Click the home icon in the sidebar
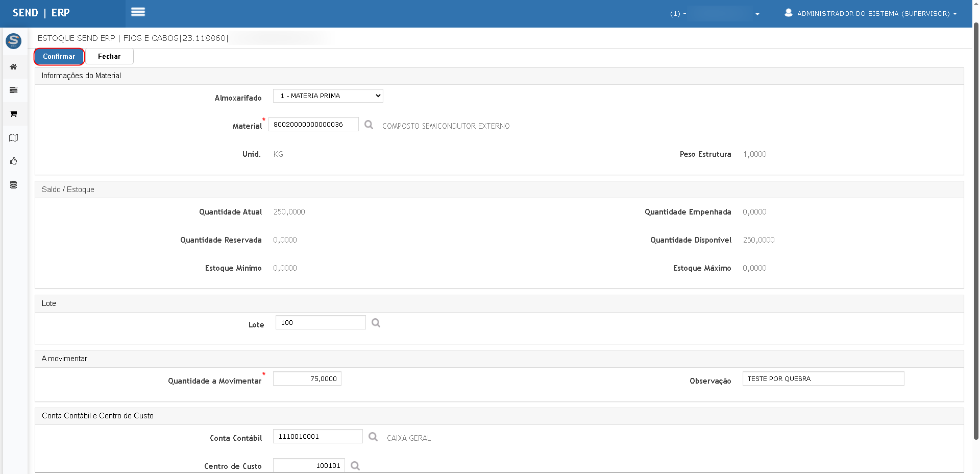980x474 pixels. click(13, 67)
